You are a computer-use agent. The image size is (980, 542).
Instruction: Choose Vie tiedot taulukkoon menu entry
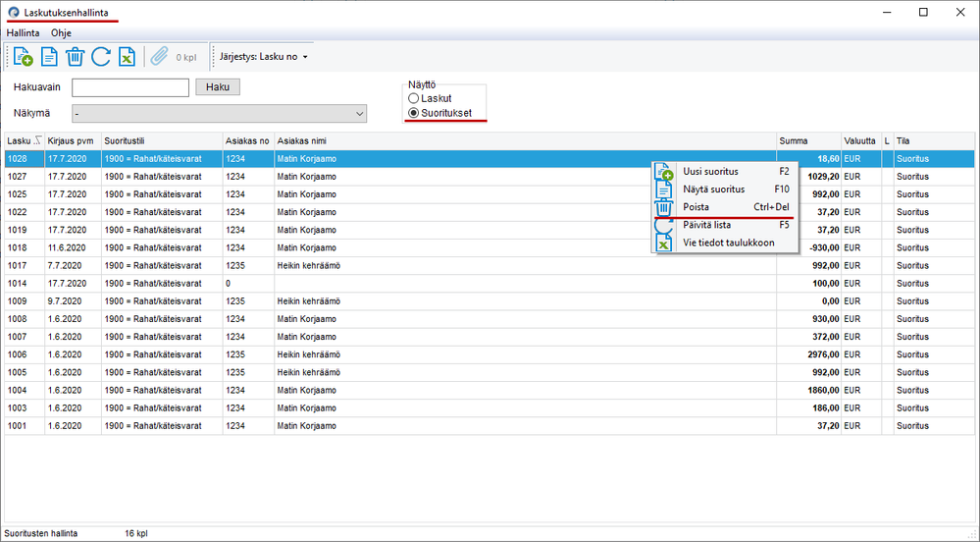click(725, 243)
